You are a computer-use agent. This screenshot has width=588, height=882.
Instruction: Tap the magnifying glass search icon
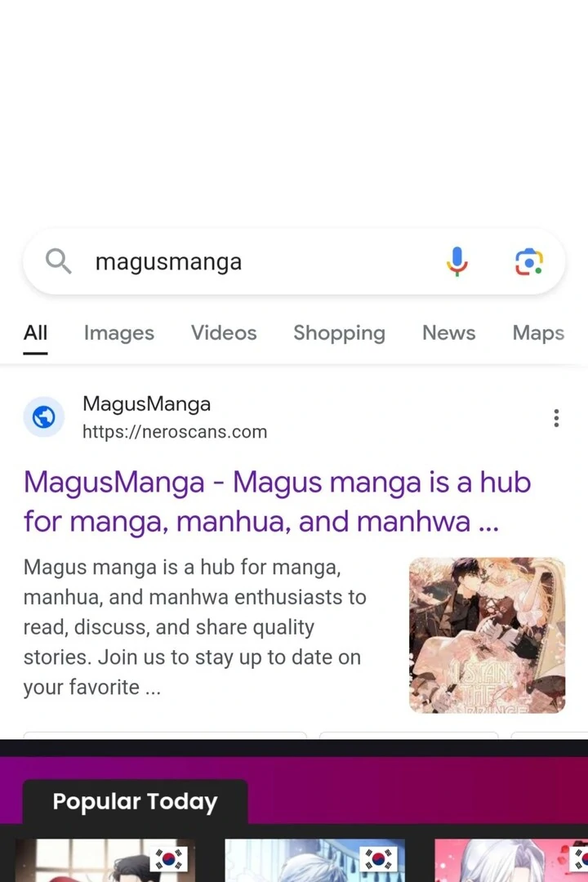pos(58,261)
